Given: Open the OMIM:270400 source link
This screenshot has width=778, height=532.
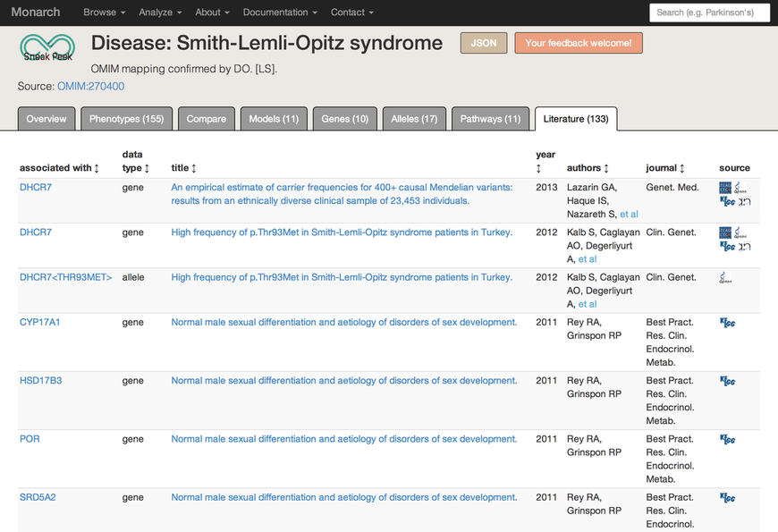Looking at the screenshot, I should [x=91, y=87].
